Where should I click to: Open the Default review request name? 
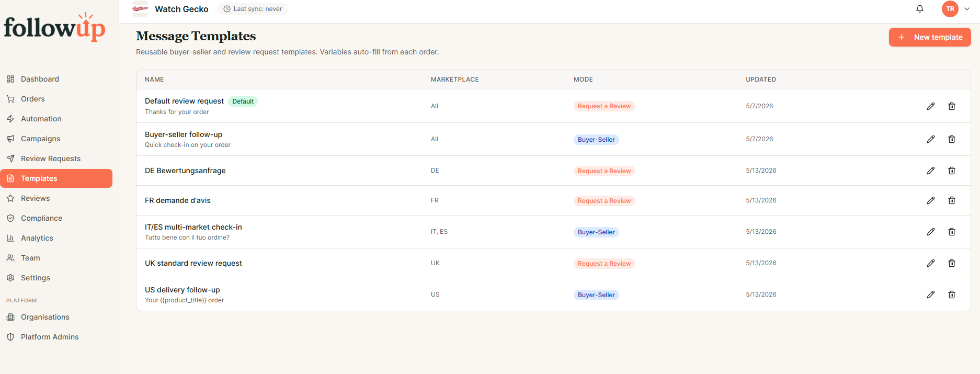[x=184, y=101]
